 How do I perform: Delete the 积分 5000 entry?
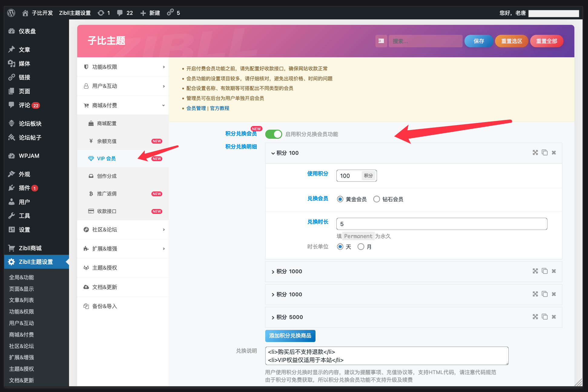click(x=554, y=317)
